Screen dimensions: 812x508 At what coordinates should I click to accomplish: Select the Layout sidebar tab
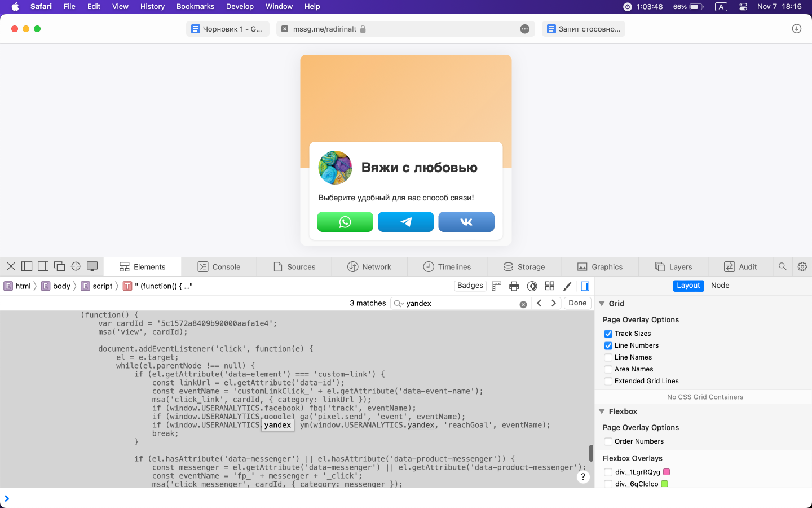click(x=689, y=286)
